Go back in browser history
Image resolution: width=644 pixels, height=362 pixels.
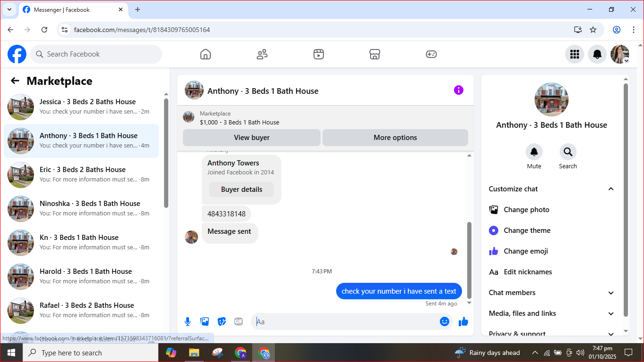pos(10,30)
